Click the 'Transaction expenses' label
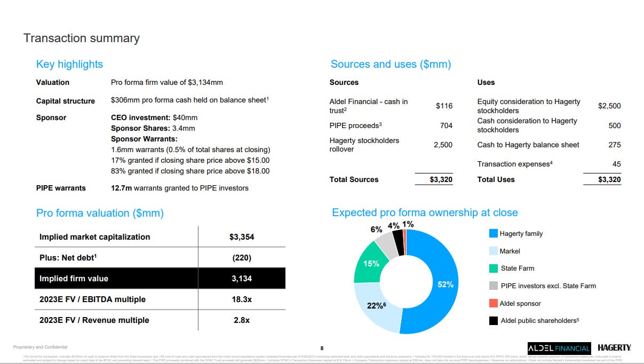Viewport: 644px width, 364px height. click(515, 164)
